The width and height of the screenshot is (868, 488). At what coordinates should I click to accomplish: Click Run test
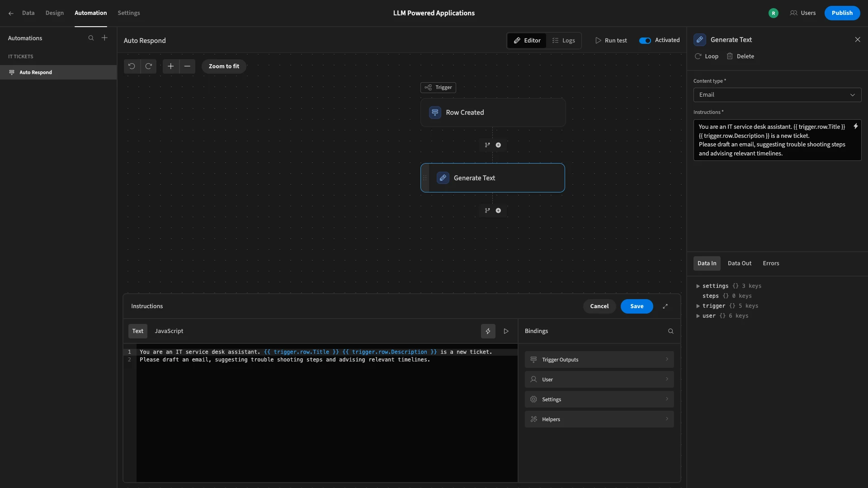(611, 41)
